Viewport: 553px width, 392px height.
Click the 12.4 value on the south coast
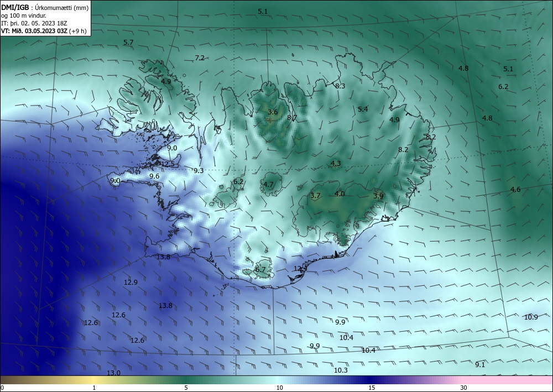[300, 269]
